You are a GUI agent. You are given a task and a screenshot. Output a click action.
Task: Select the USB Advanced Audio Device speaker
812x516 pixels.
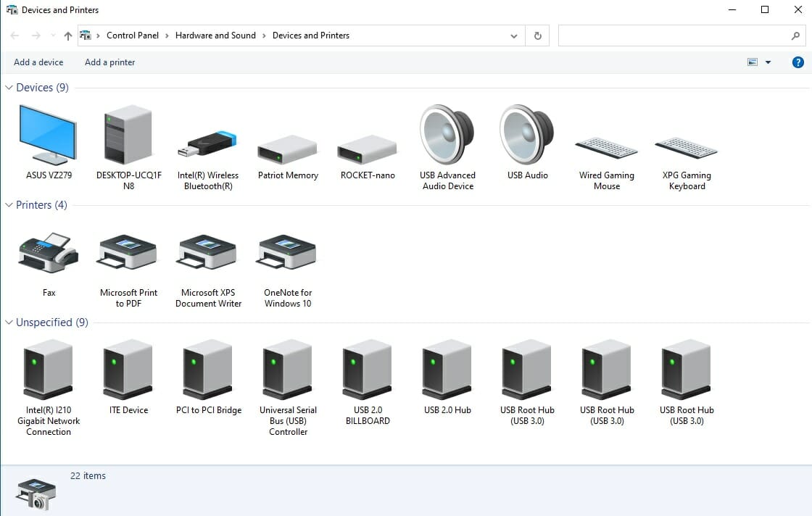[x=447, y=134]
